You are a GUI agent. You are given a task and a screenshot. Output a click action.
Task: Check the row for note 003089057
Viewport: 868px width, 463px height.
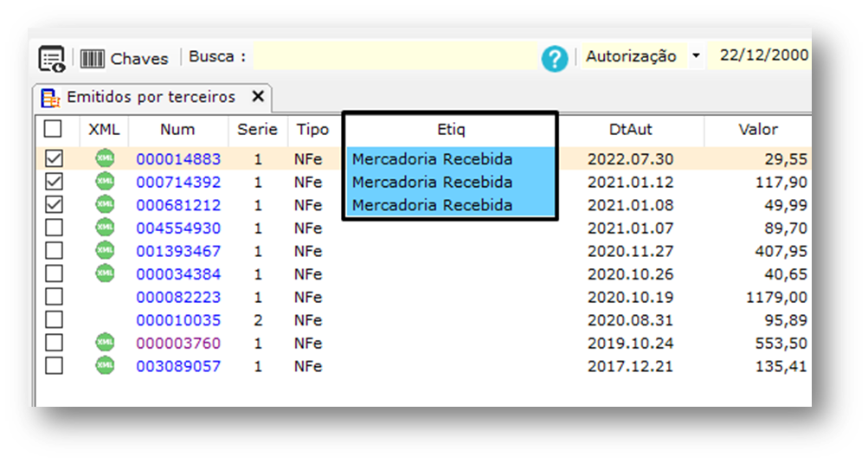pos(54,365)
